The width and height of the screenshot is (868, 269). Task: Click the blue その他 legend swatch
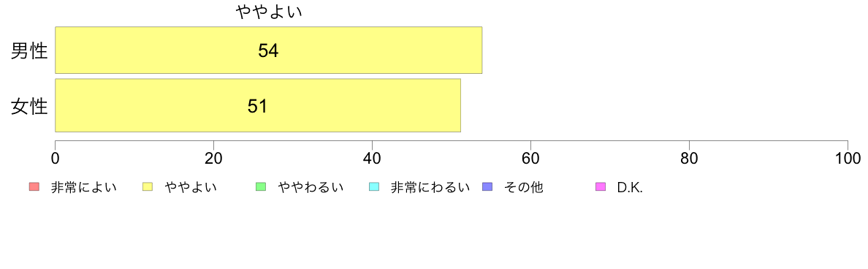point(487,187)
